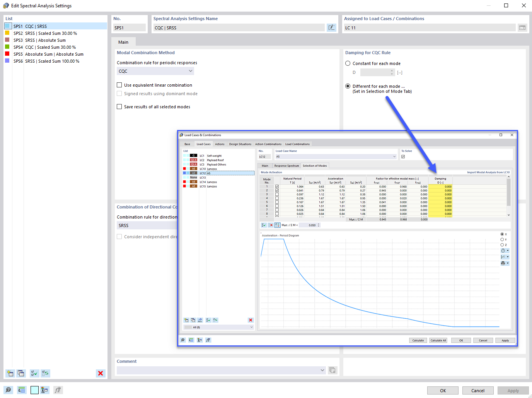Click Import Modal Analysis from LC10
Screen dimensions: 532x398
click(489, 172)
